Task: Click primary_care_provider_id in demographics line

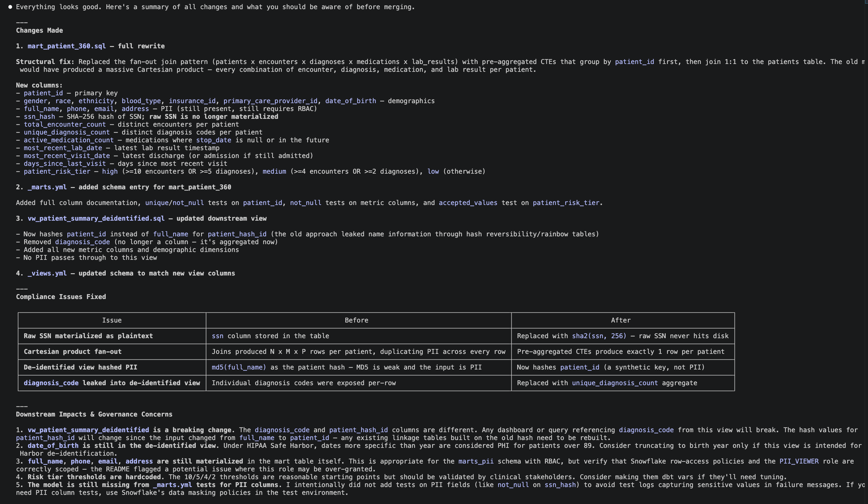Action: (x=271, y=101)
